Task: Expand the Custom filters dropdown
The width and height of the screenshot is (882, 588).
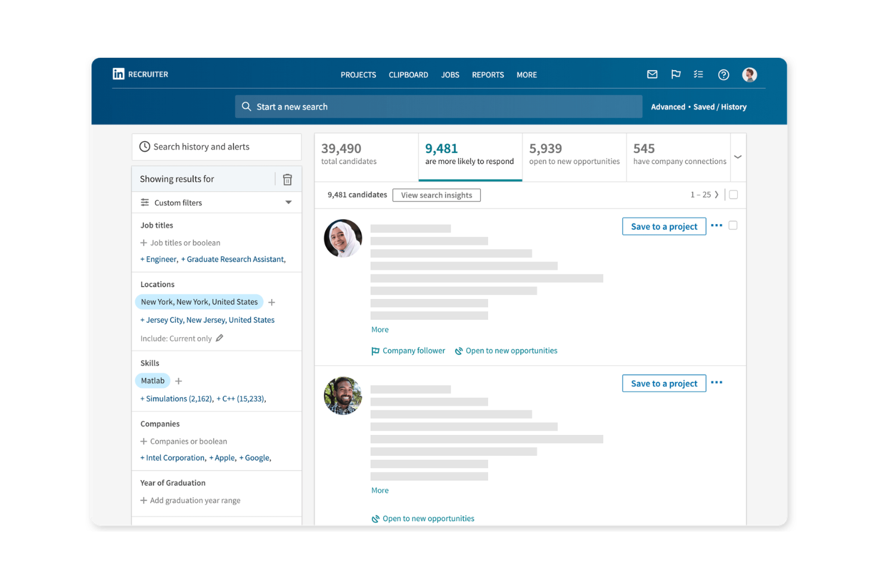Action: pyautogui.click(x=288, y=203)
